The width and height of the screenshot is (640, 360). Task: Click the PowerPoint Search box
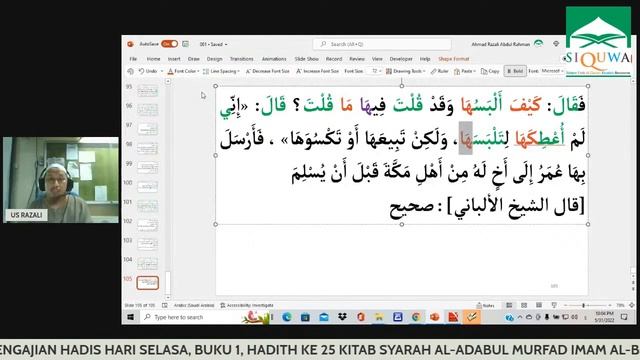382,44
